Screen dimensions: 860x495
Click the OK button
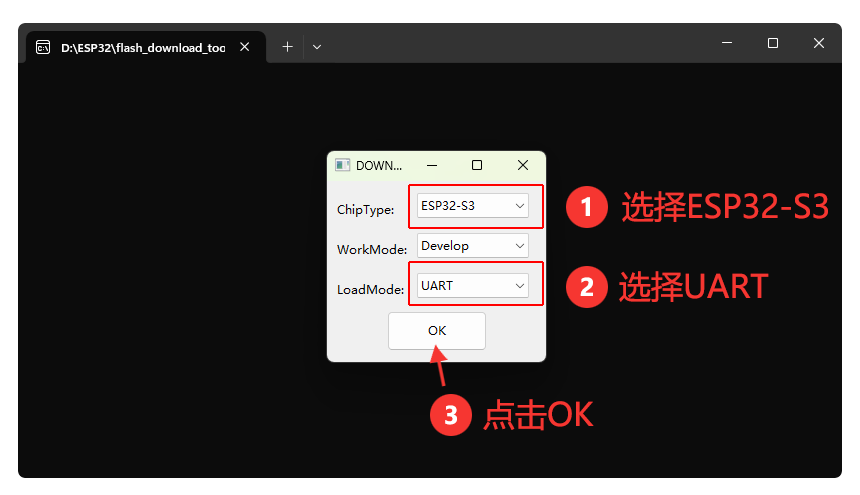coord(437,331)
